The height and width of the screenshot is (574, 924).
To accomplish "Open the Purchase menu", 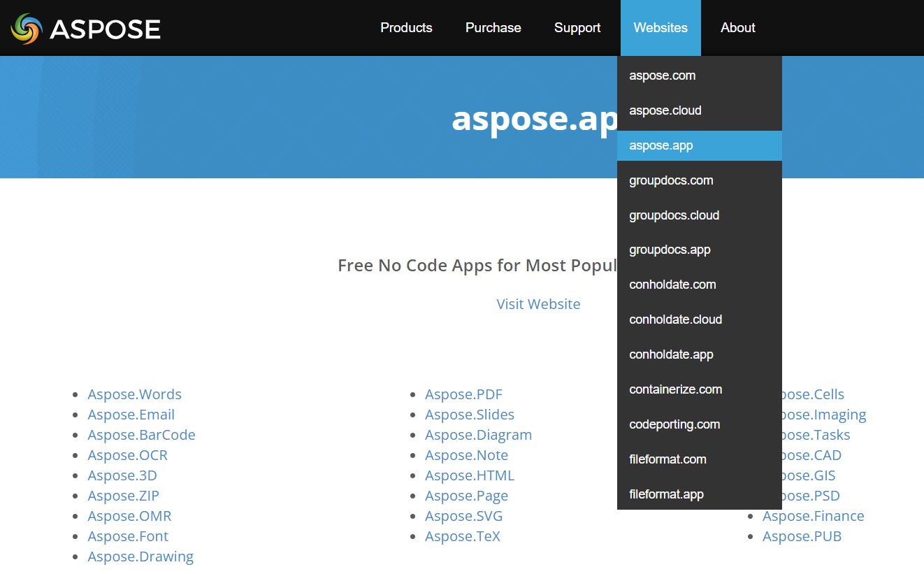I will click(x=493, y=28).
